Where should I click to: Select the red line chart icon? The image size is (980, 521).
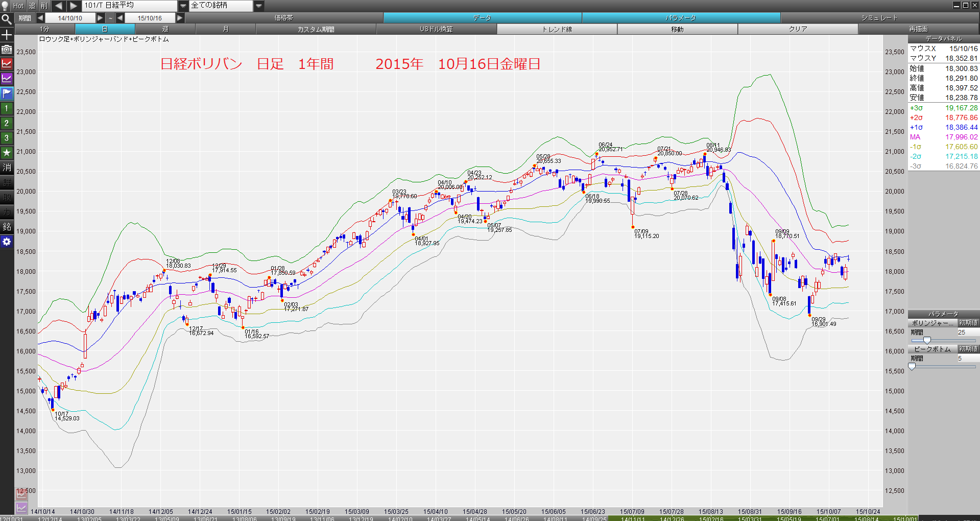click(7, 64)
